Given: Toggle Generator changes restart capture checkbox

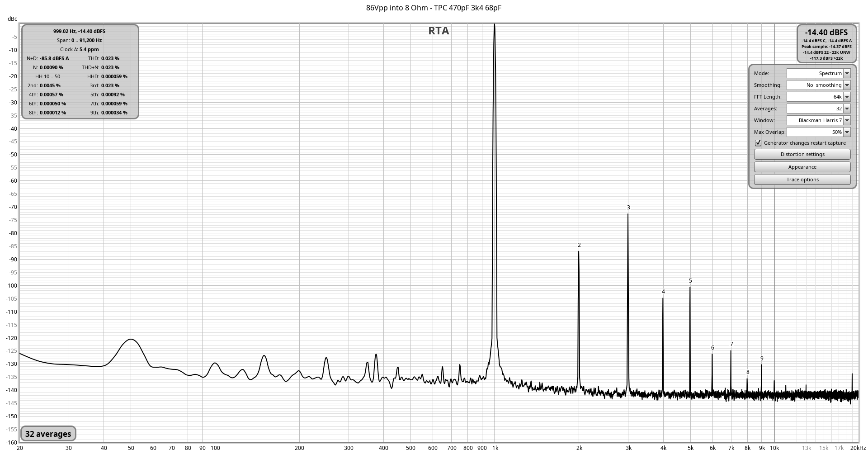Looking at the screenshot, I should pyautogui.click(x=758, y=143).
